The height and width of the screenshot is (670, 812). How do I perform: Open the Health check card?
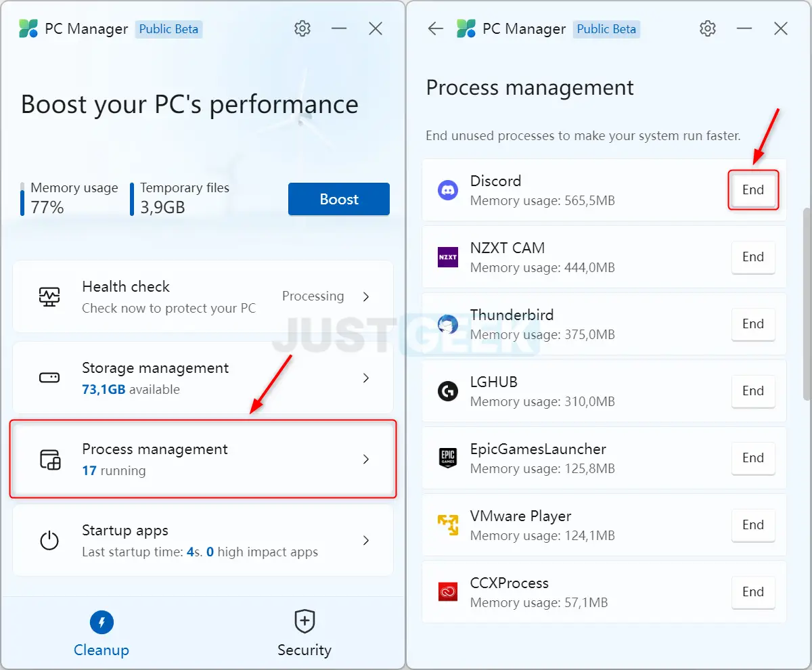[x=203, y=296]
